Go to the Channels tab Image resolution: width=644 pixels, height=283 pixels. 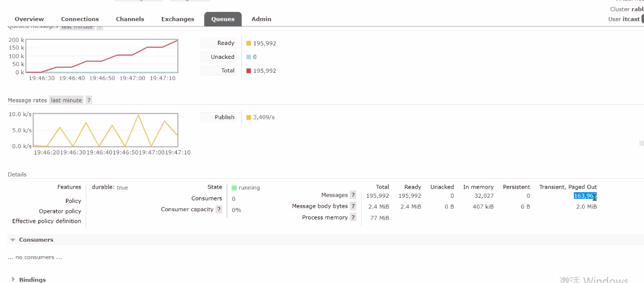tap(130, 19)
